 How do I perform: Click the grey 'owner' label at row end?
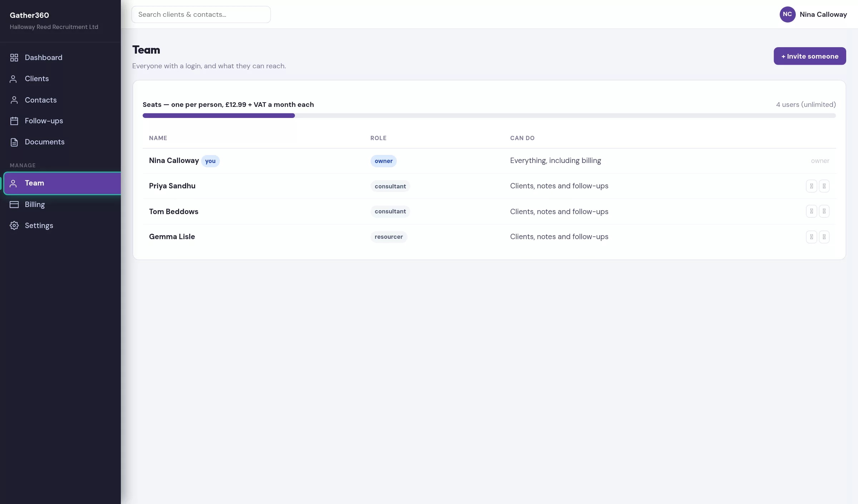(820, 161)
